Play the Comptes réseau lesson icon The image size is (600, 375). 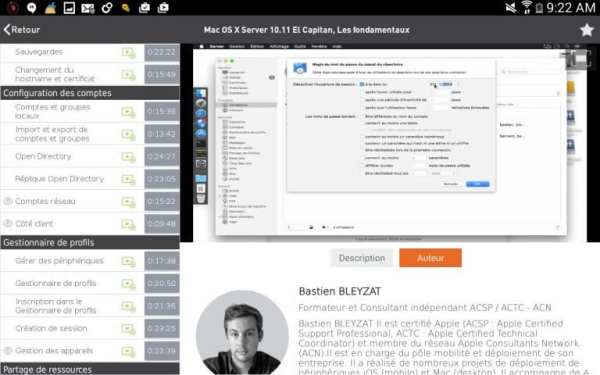tap(129, 202)
